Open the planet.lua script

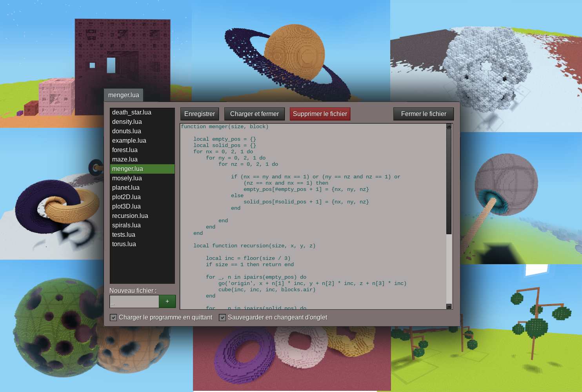point(126,187)
